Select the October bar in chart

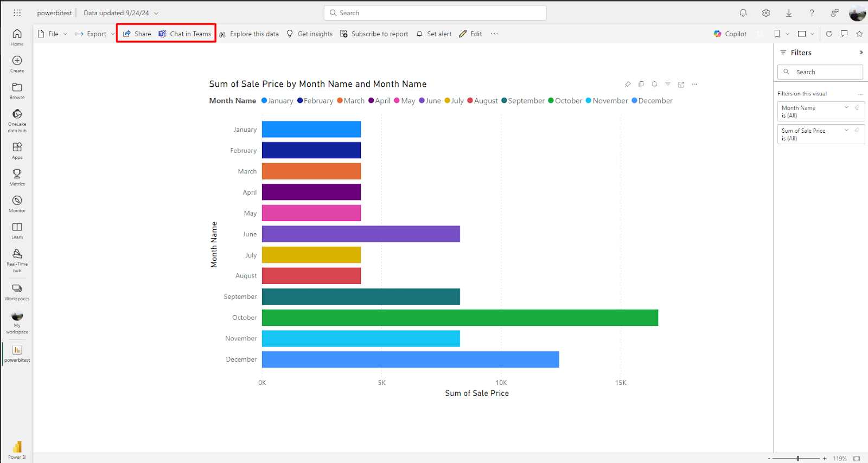(x=460, y=318)
